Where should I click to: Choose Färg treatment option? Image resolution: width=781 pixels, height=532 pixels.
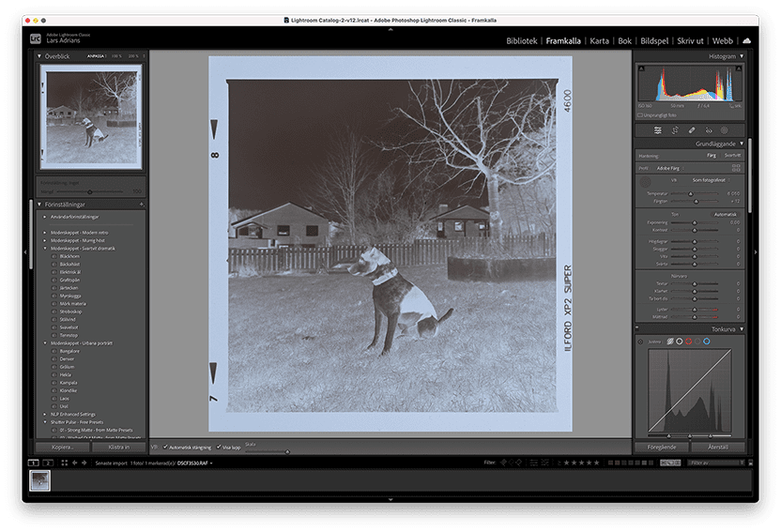click(712, 156)
